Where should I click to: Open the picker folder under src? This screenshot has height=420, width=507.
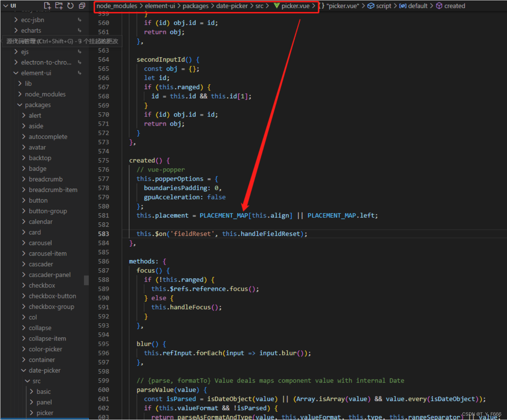(x=45, y=413)
